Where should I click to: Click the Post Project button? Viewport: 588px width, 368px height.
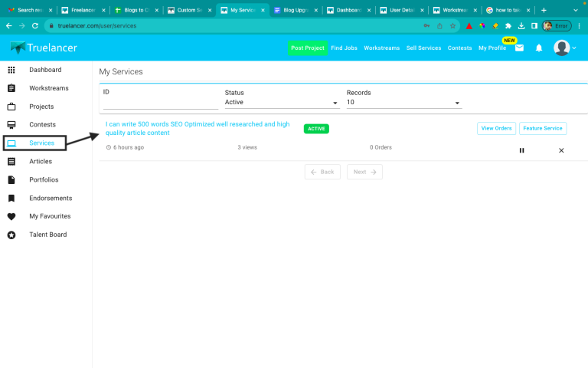click(307, 48)
